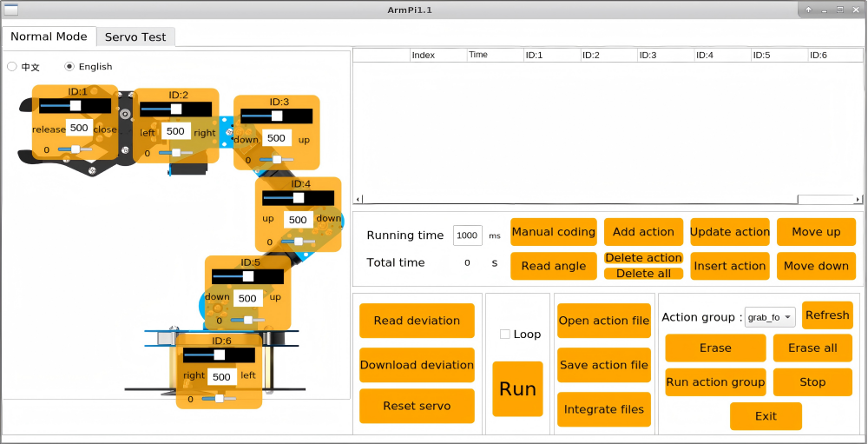
Task: Click the ID:4 value field showing 500
Action: (x=298, y=220)
